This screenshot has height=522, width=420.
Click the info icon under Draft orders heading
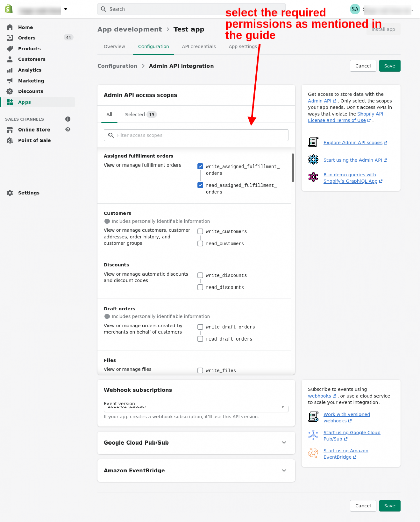click(x=107, y=316)
